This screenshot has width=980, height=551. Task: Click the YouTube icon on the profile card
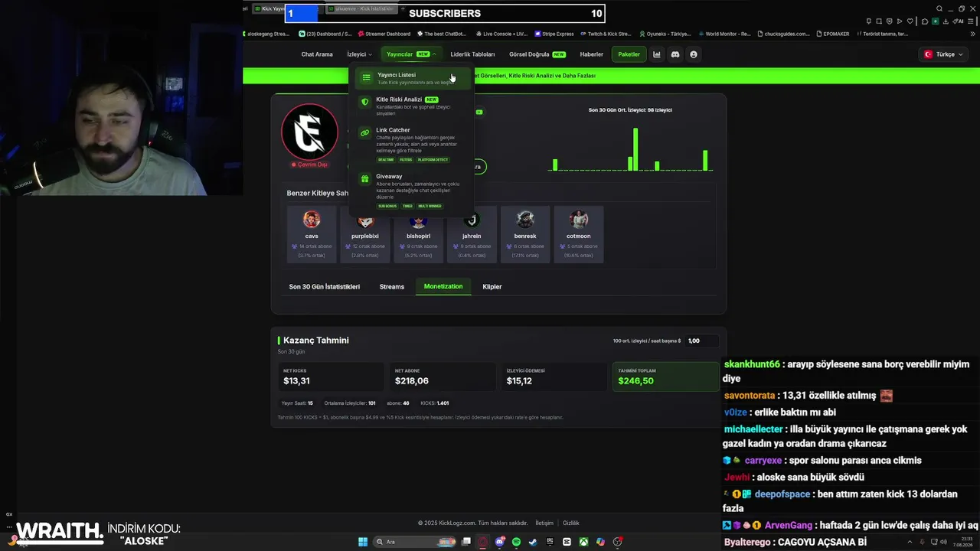coord(479,112)
